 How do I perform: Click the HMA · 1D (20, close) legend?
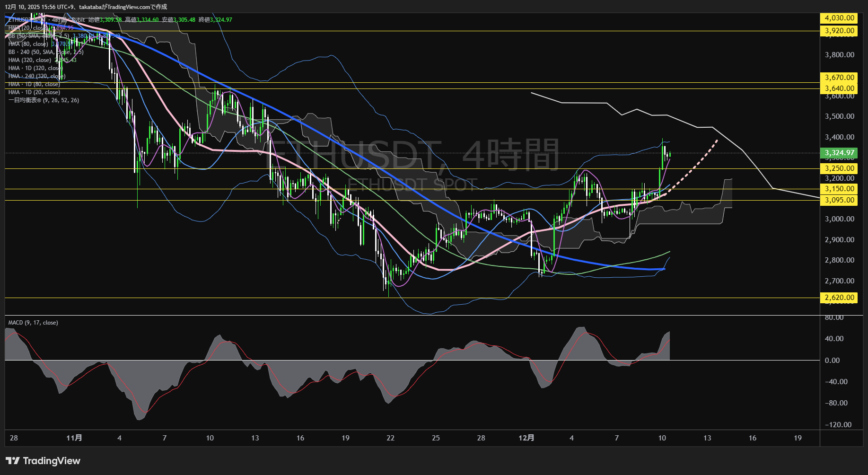point(34,92)
